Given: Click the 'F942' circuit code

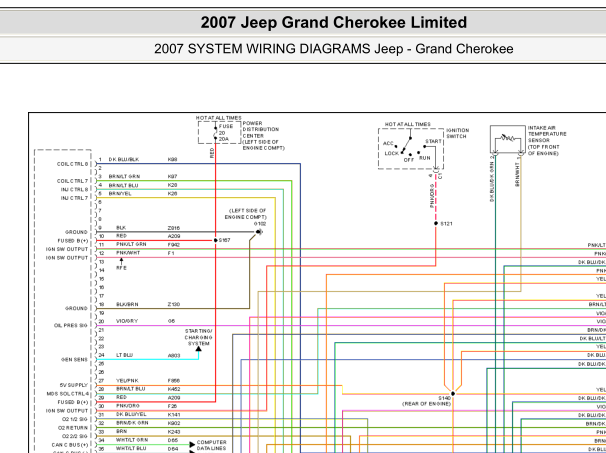Looking at the screenshot, I should click(x=174, y=245).
